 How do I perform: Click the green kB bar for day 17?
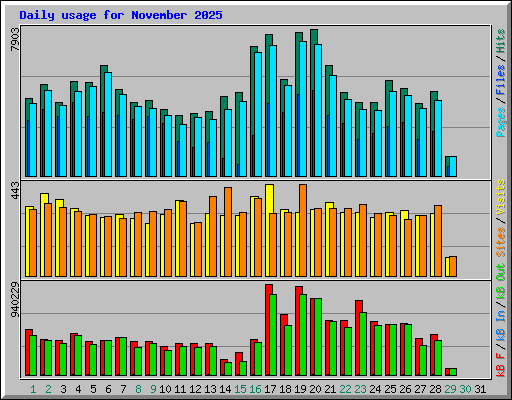pyautogui.click(x=273, y=335)
